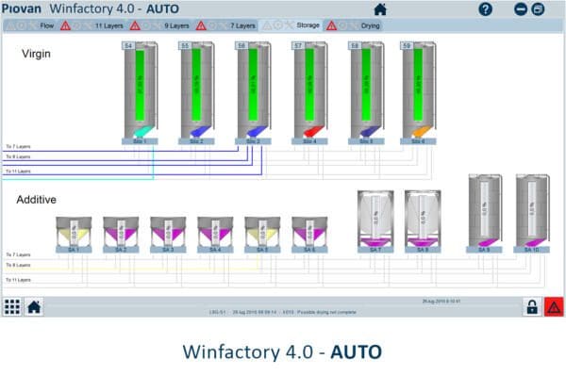The image size is (566, 392).
Task: Click the Silo 3 label button
Action: 253,141
